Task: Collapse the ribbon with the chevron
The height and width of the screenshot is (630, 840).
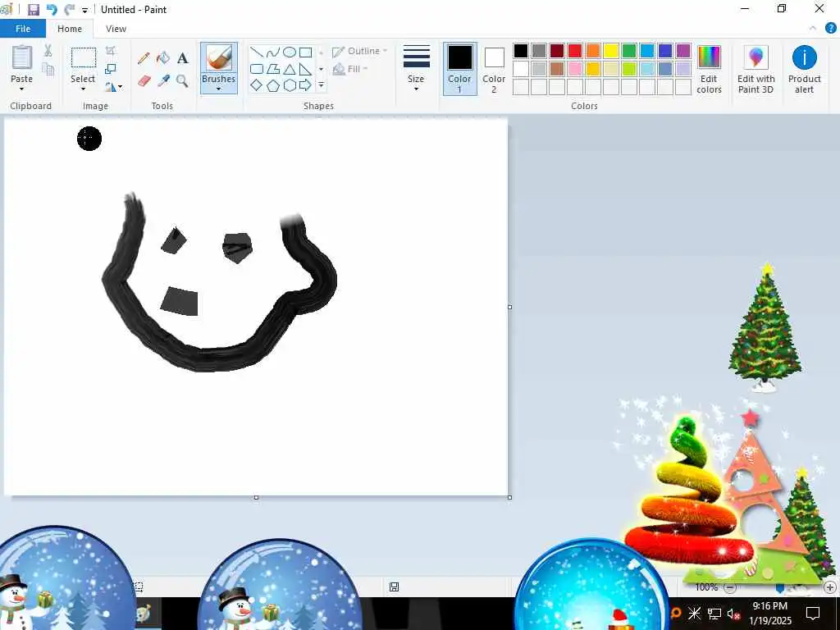Action: pyautogui.click(x=813, y=29)
